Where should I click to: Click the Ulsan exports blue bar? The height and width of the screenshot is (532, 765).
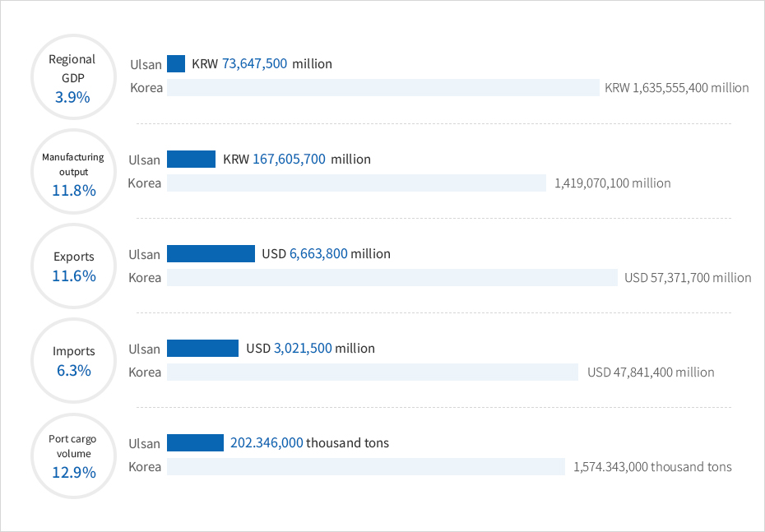pos(211,253)
